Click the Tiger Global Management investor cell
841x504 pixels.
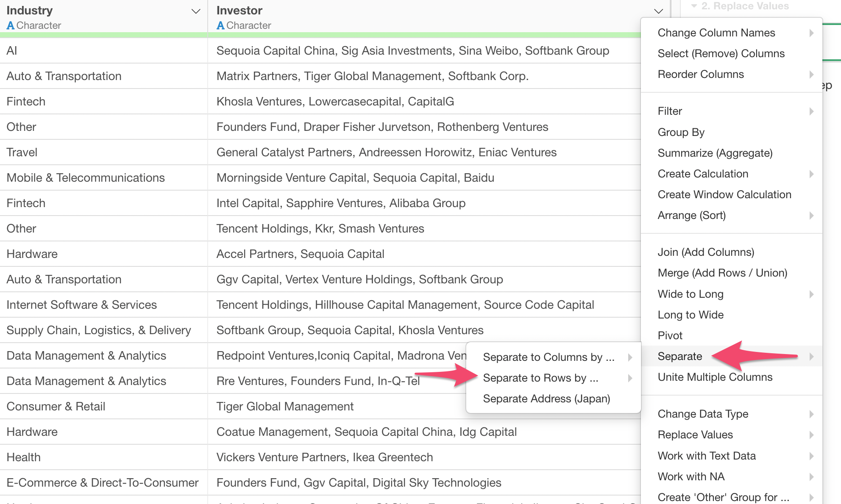(285, 407)
